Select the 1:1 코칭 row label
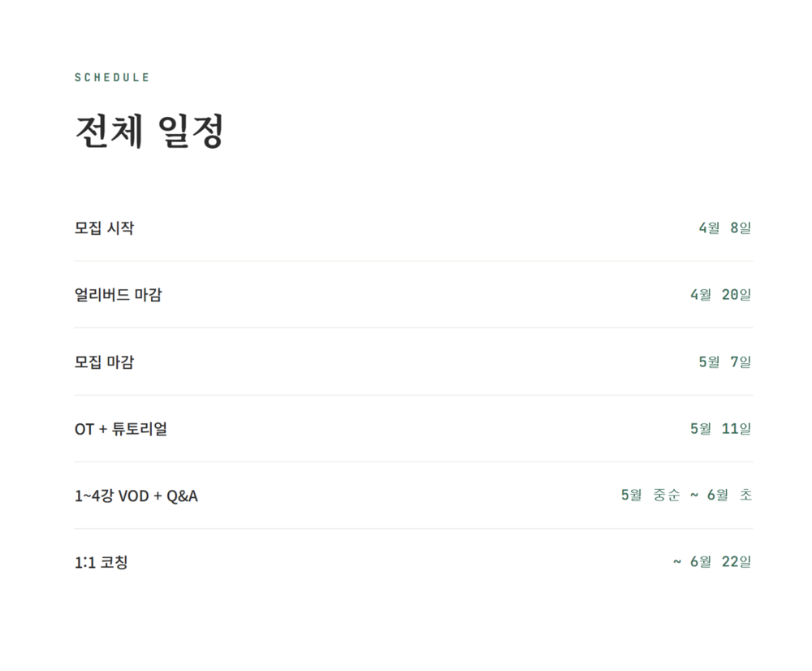Image resolution: width=812 pixels, height=671 pixels. 101,562
